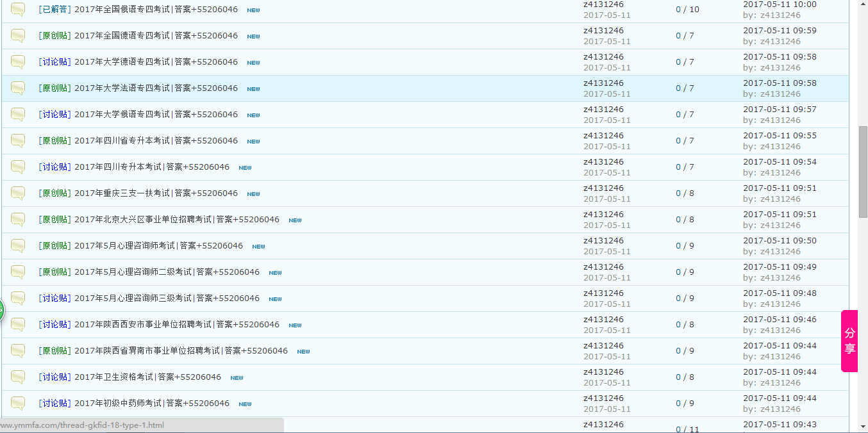Click the vertical page scrollbar thumb
This screenshot has height=433, width=868.
click(863, 171)
